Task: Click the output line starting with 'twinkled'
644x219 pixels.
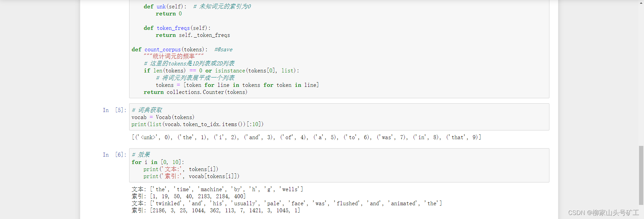Action: (x=287, y=203)
